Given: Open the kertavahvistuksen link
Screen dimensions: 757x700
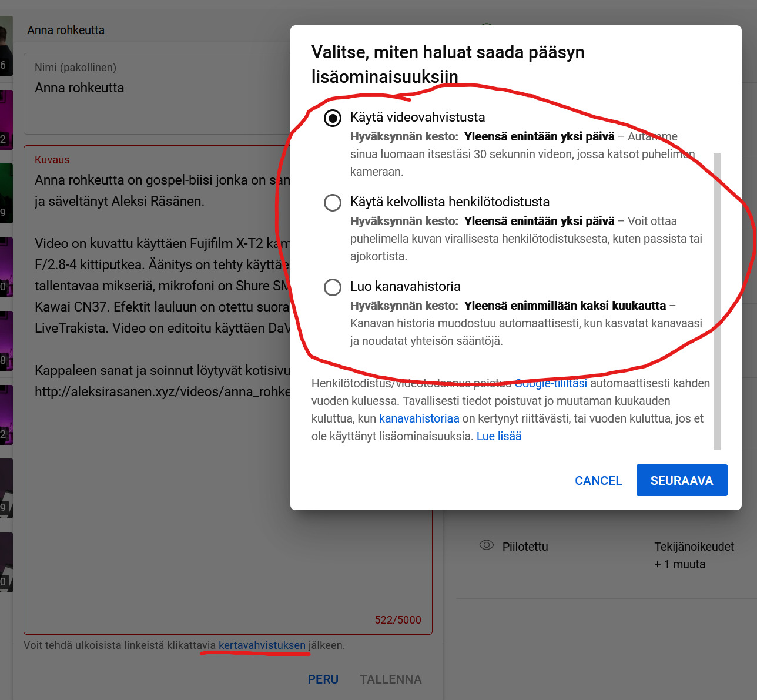Looking at the screenshot, I should [262, 645].
